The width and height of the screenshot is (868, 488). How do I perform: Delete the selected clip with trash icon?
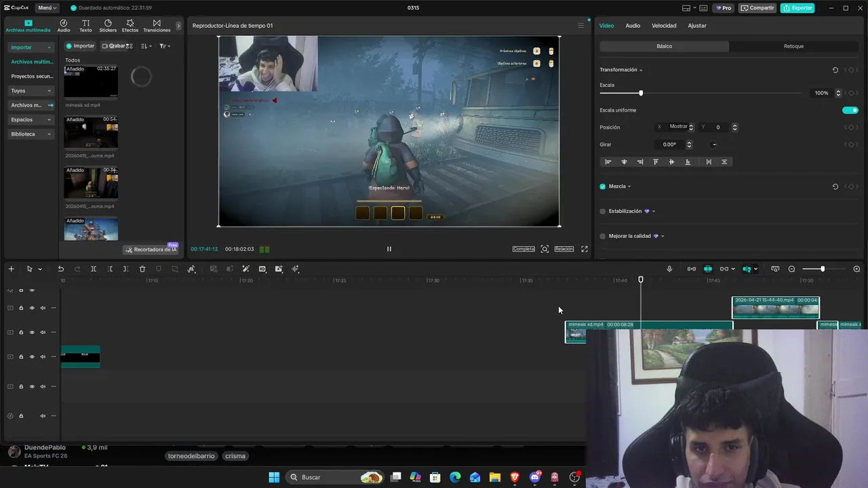point(142,269)
